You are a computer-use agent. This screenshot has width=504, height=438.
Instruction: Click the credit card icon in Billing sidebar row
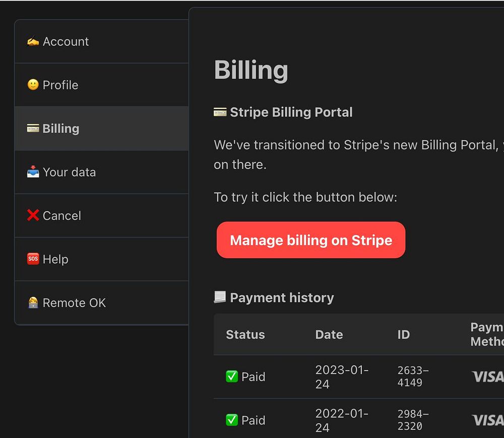point(33,128)
